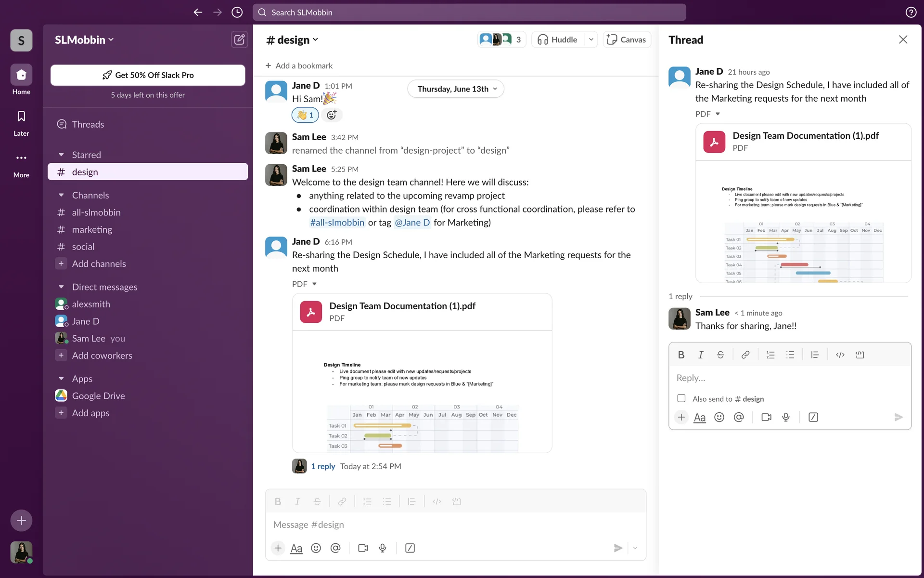Image resolution: width=924 pixels, height=578 pixels.
Task: Click the thread reply video clip icon
Action: tap(766, 417)
